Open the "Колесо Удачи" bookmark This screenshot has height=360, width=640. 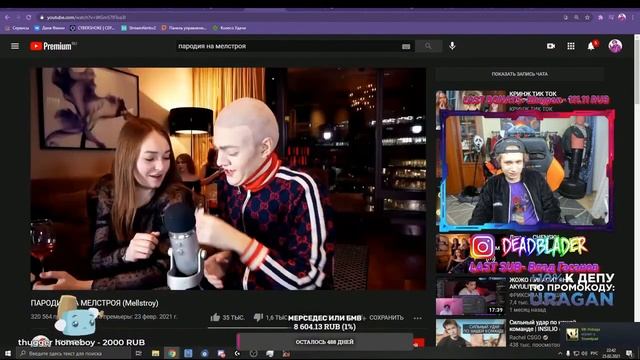click(229, 28)
